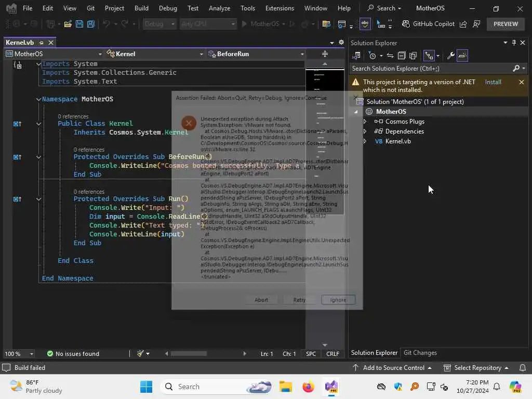Click the Search Solution Explorer field
532x399 pixels.
click(x=431, y=69)
